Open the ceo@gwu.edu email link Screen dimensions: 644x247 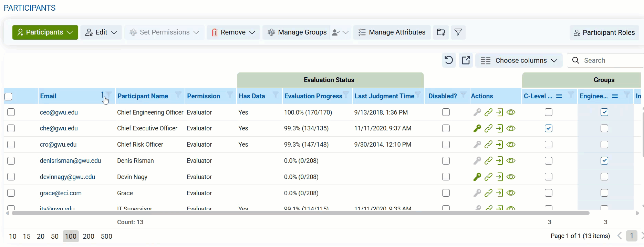(x=59, y=112)
